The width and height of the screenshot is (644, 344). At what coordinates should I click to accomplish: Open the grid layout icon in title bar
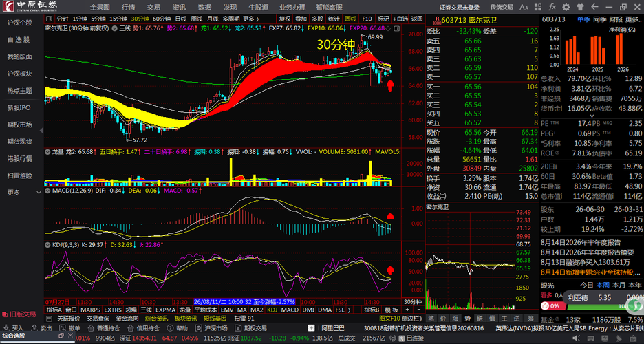[x=538, y=7]
